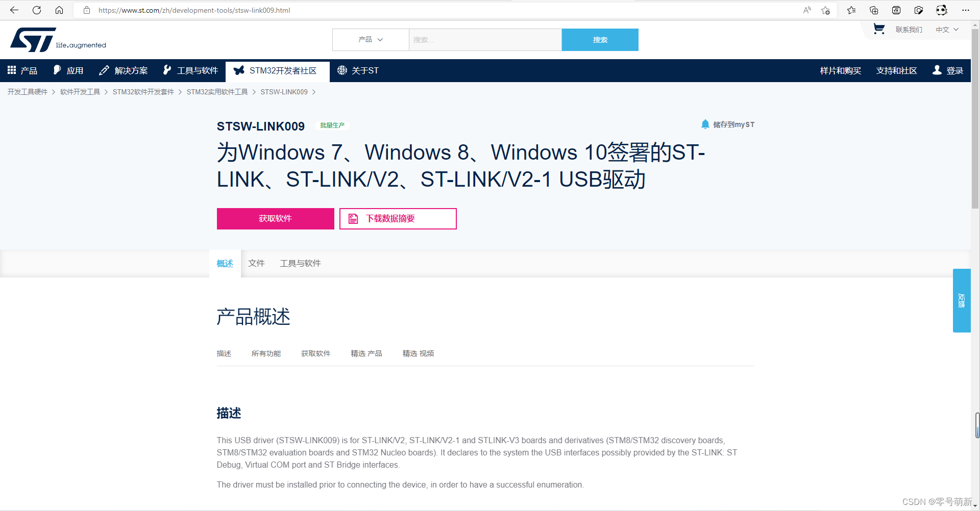Click 登录 to sign in
Screen dimensions: 980x511
955,70
